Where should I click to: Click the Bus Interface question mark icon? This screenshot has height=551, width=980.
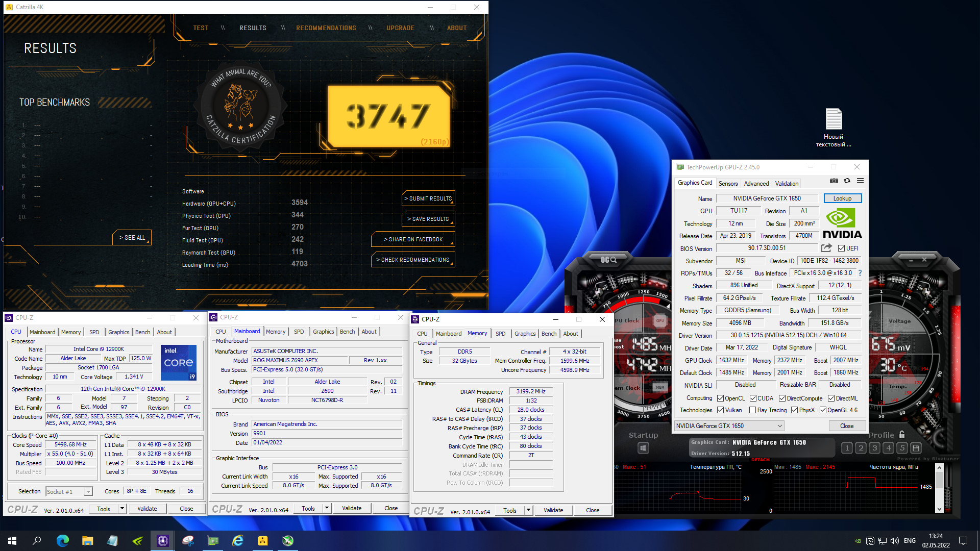click(x=860, y=273)
